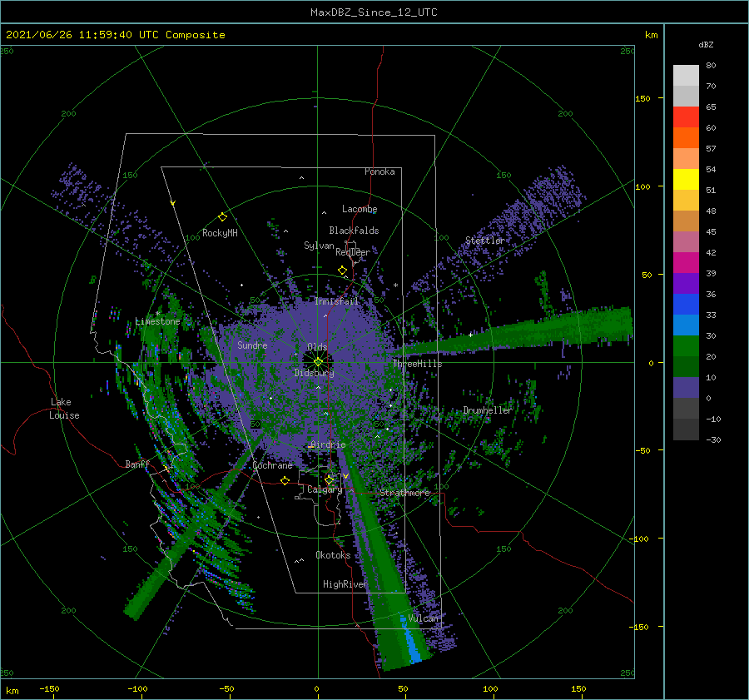
Task: Click the Stettler label
Action: pos(485,241)
